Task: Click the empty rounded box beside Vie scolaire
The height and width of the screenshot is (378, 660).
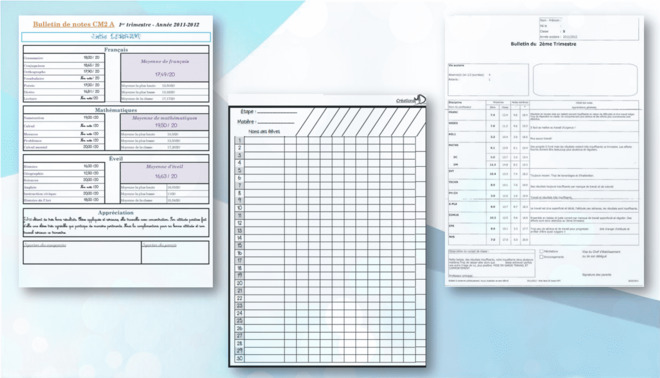Action: coord(585,80)
